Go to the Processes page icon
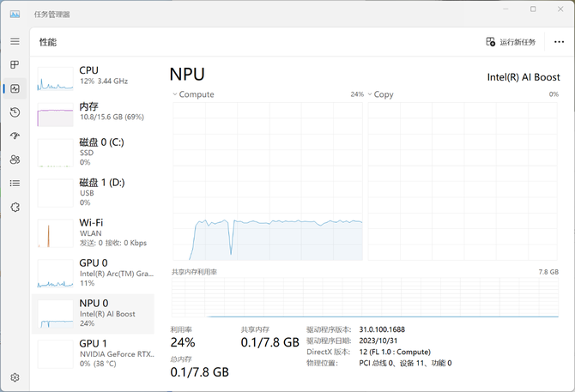 coord(15,64)
